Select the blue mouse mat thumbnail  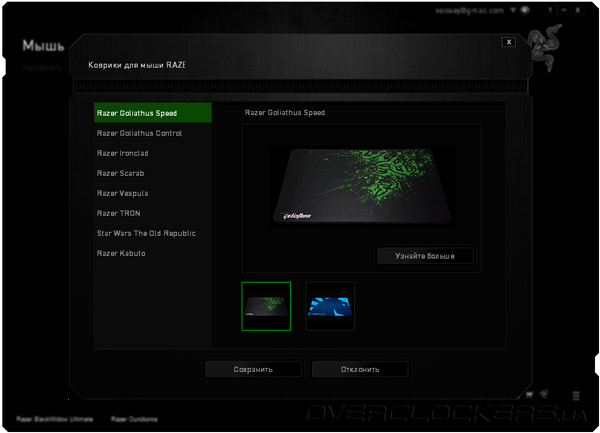pos(330,306)
